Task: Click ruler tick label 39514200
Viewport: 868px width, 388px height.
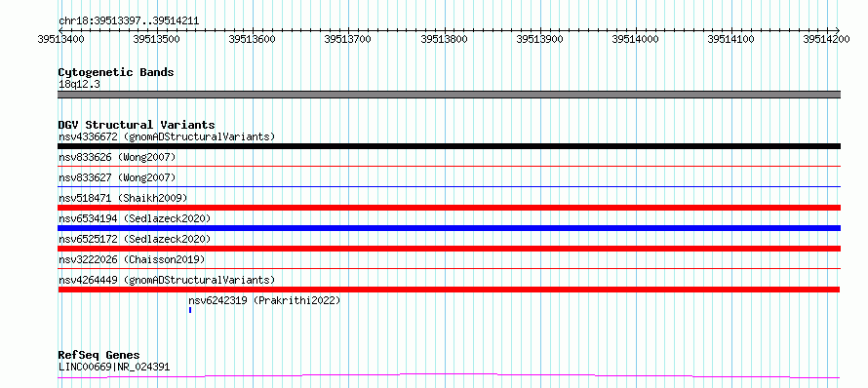Action: pyautogui.click(x=827, y=39)
